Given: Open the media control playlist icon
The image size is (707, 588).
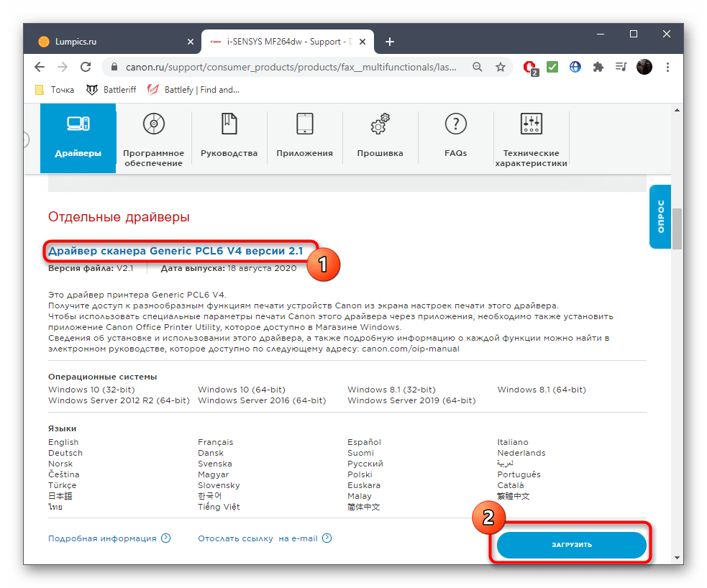Looking at the screenshot, I should (x=621, y=67).
